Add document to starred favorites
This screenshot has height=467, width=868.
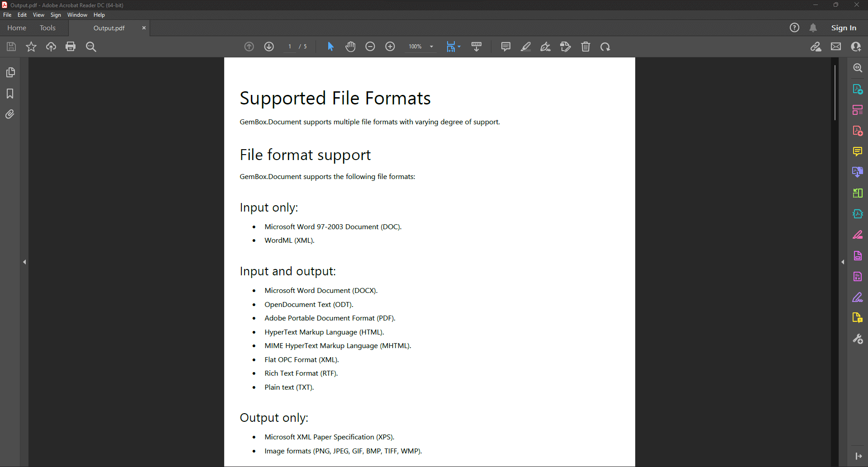click(x=31, y=47)
